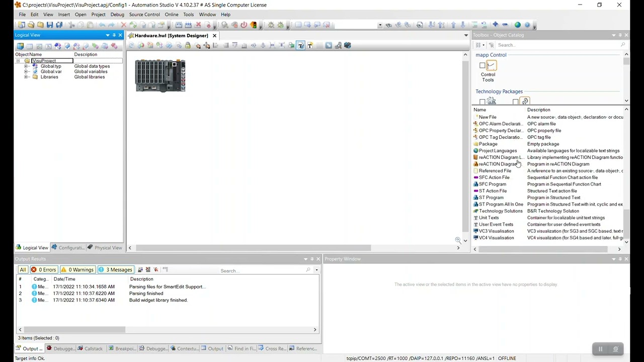Click the highlighted text label tool in System Designer toolbar
This screenshot has height=362, width=644.
pos(301,45)
